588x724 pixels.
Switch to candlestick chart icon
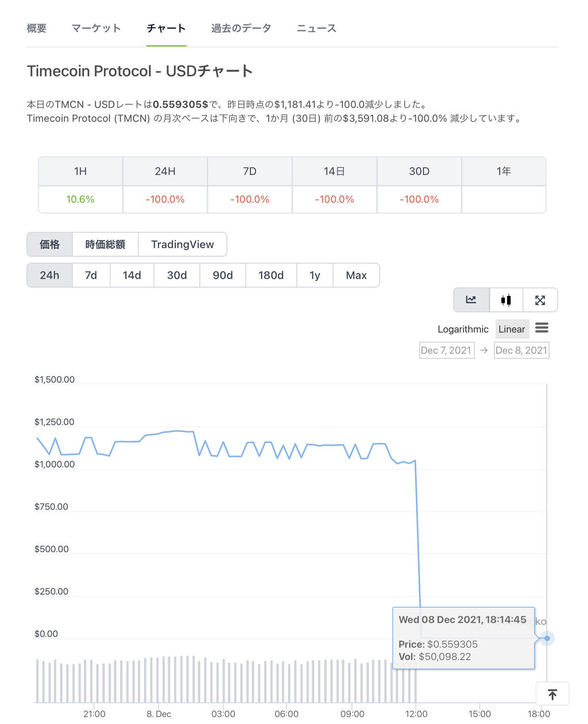click(506, 300)
